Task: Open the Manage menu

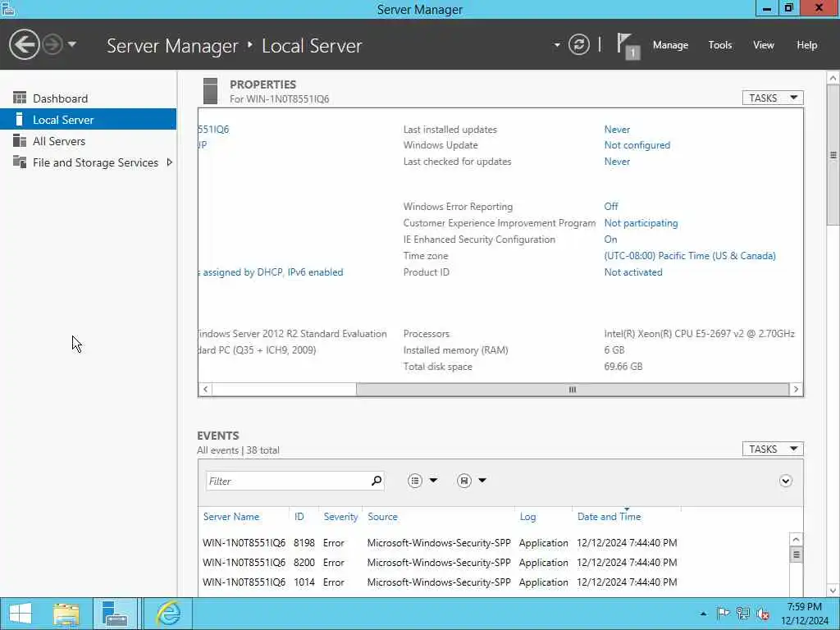Action: (670, 45)
